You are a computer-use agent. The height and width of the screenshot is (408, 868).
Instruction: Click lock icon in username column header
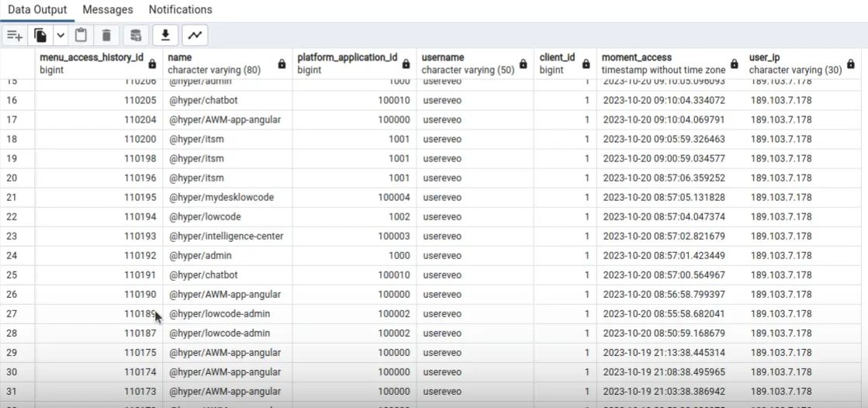[523, 64]
